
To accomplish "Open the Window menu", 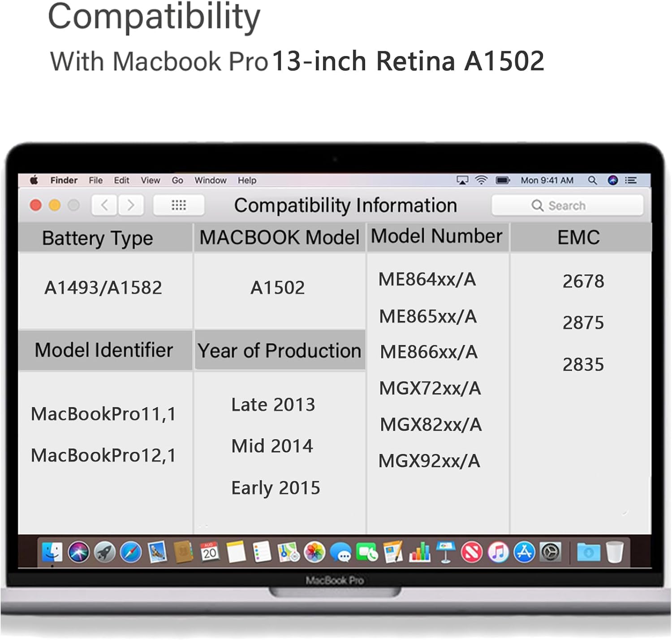I will click(210, 180).
